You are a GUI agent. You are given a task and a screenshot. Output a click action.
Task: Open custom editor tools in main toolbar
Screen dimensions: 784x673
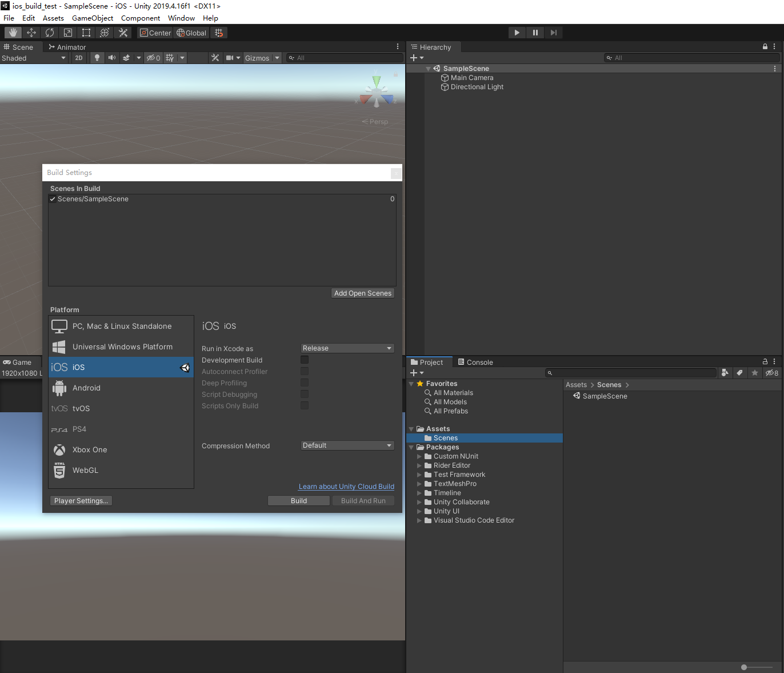[123, 33]
